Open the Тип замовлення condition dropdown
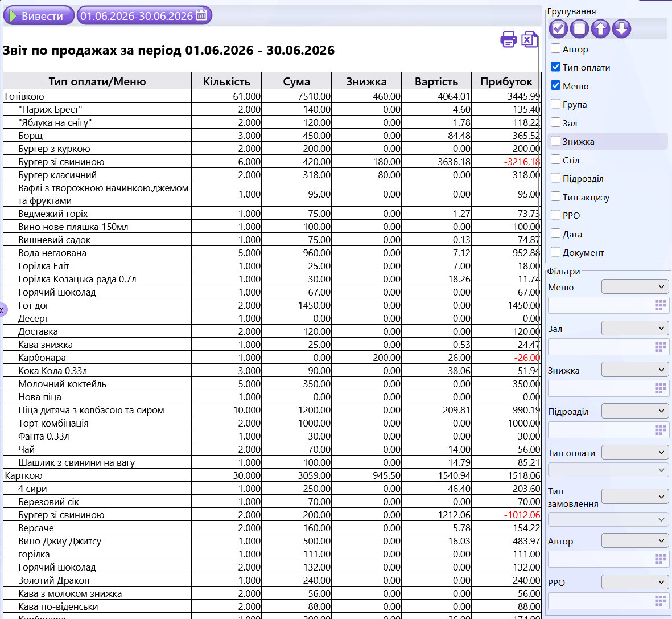 (x=634, y=497)
